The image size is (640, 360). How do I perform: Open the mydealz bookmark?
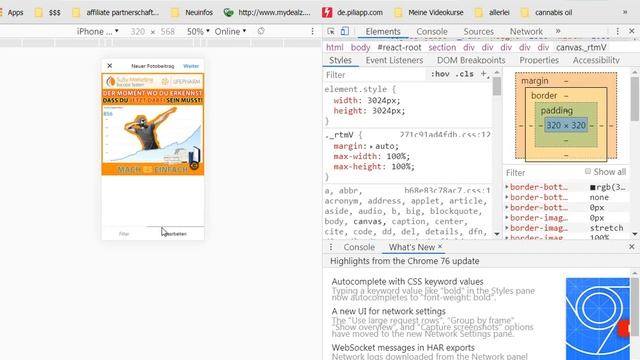tap(267, 12)
